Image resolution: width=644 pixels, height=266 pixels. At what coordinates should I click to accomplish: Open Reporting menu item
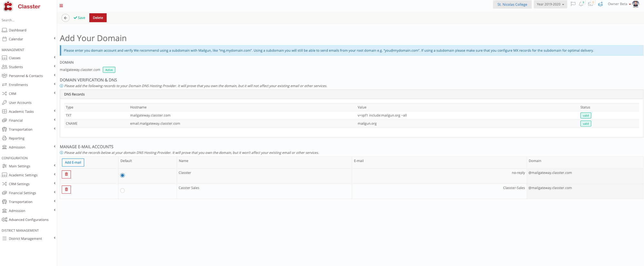[16, 138]
